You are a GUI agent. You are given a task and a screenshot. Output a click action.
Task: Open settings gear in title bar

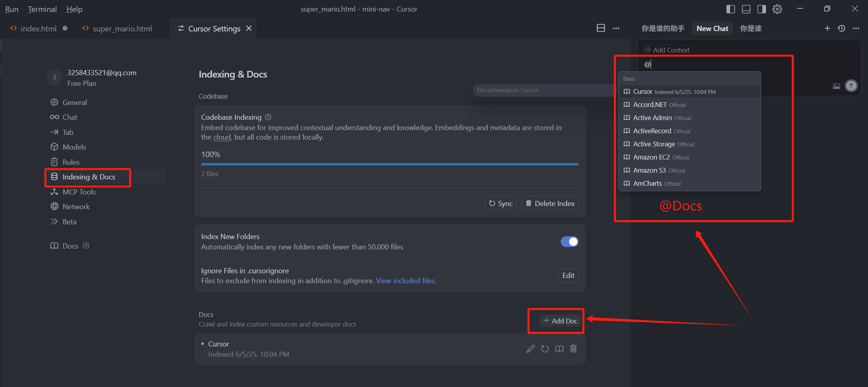[x=777, y=9]
